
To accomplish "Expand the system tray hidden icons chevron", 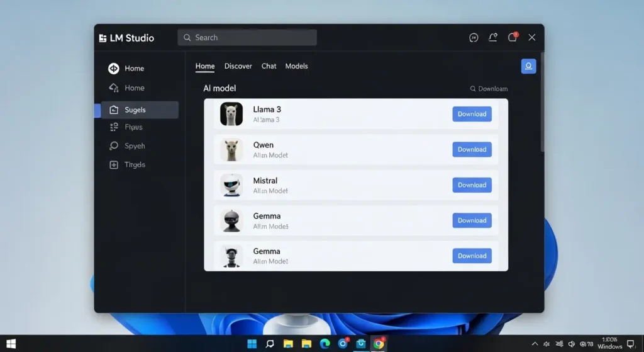I will click(535, 344).
